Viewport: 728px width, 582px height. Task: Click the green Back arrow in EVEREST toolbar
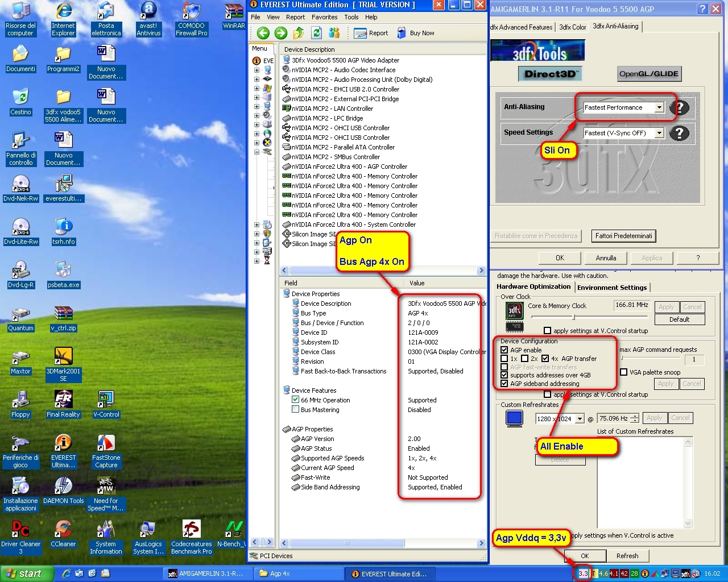tap(263, 33)
